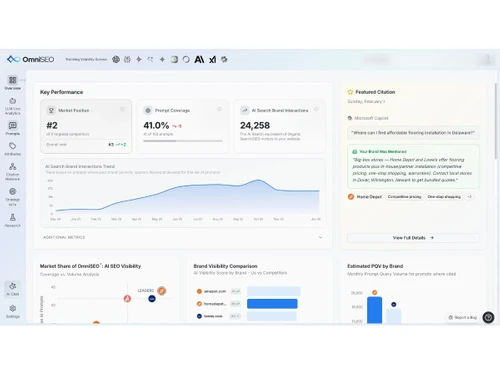
Task: Open LLM Live Analytics in sidebar
Action: 13,106
